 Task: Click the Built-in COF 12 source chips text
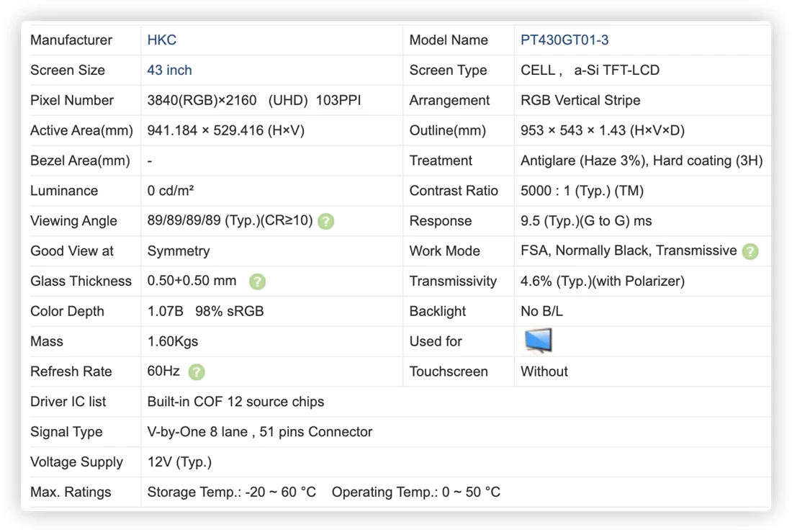pos(235,402)
